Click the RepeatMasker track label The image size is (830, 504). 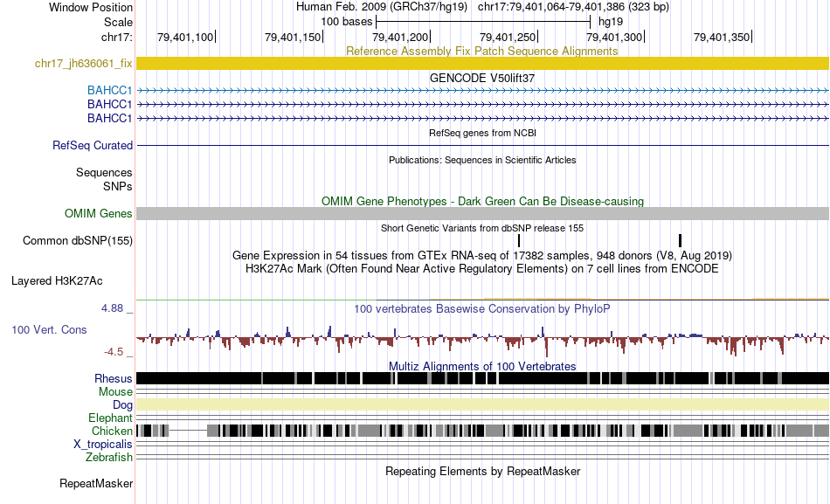coord(96,483)
